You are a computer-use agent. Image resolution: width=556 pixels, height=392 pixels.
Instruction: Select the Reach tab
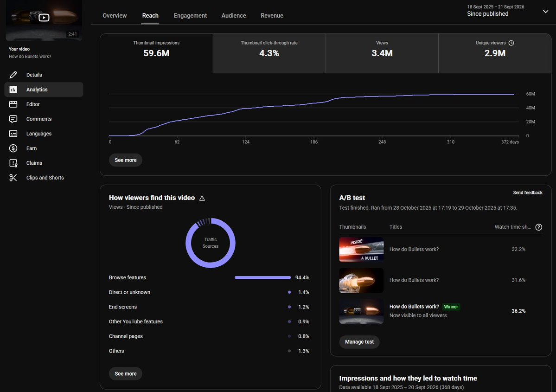(x=150, y=16)
